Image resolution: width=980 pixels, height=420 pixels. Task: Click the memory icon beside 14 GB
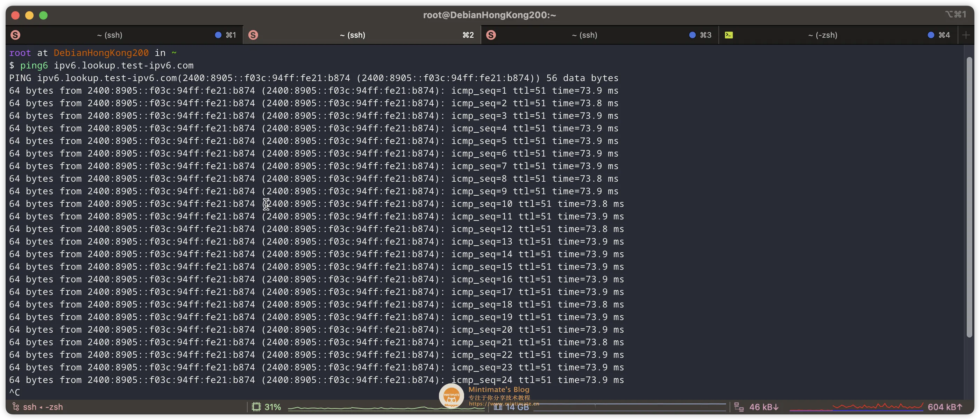[x=498, y=407]
